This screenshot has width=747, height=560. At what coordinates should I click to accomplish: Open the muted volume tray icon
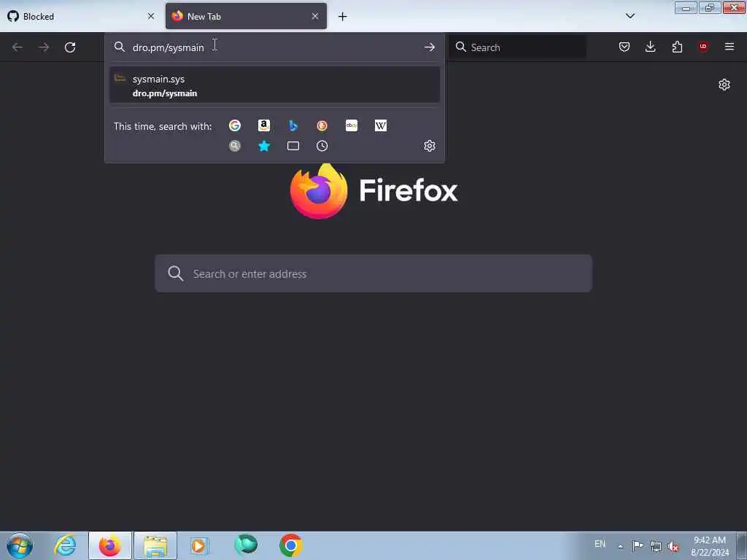pyautogui.click(x=673, y=546)
